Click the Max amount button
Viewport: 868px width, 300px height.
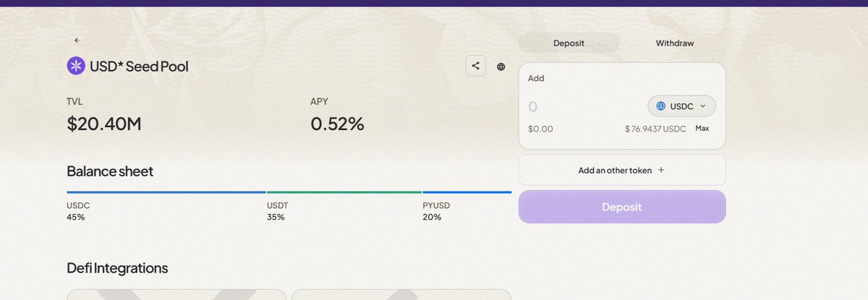(702, 128)
